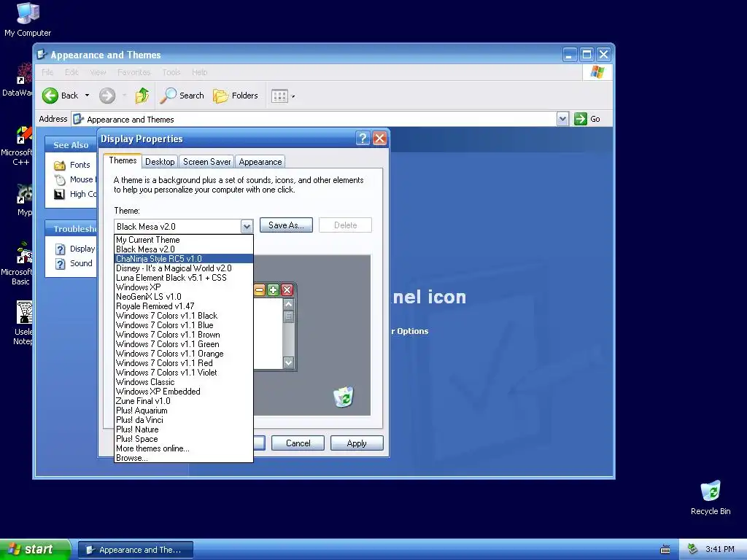Switch to the Themes tab
Image resolution: width=747 pixels, height=560 pixels.
[x=123, y=160]
